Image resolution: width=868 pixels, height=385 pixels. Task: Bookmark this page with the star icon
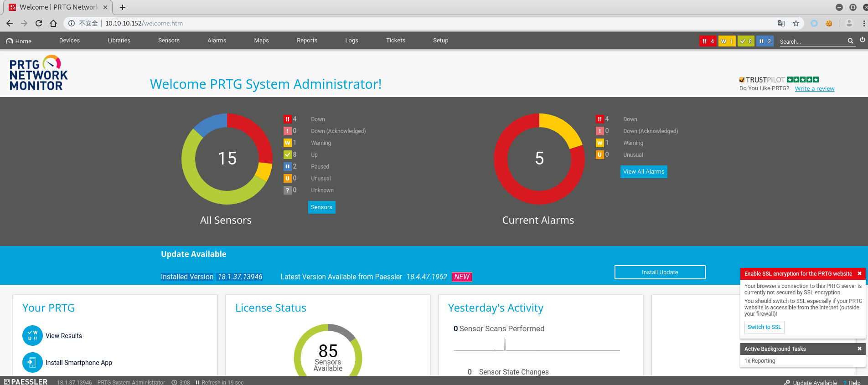pyautogui.click(x=796, y=23)
